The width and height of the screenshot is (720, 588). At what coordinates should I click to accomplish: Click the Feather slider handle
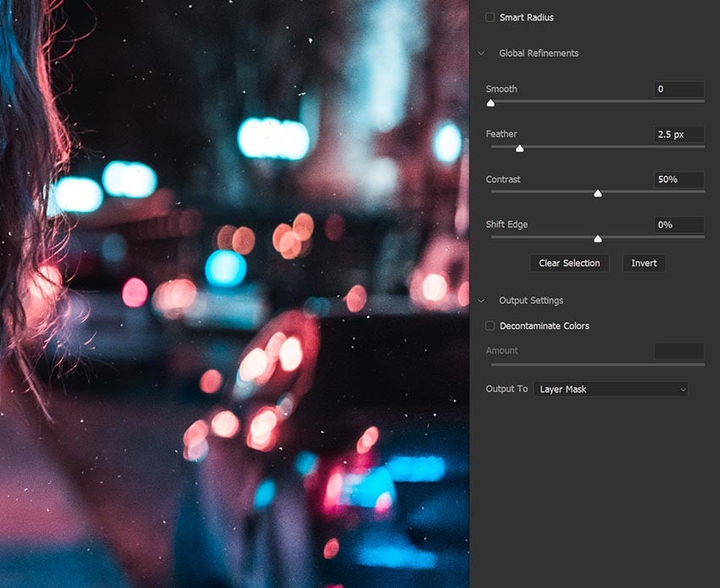click(519, 148)
